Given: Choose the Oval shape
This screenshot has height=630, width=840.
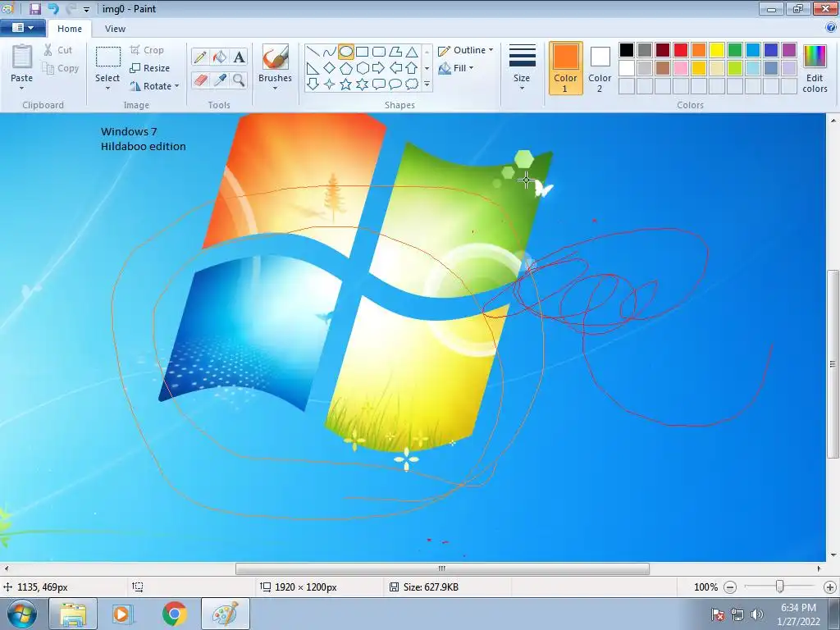Looking at the screenshot, I should tap(346, 52).
